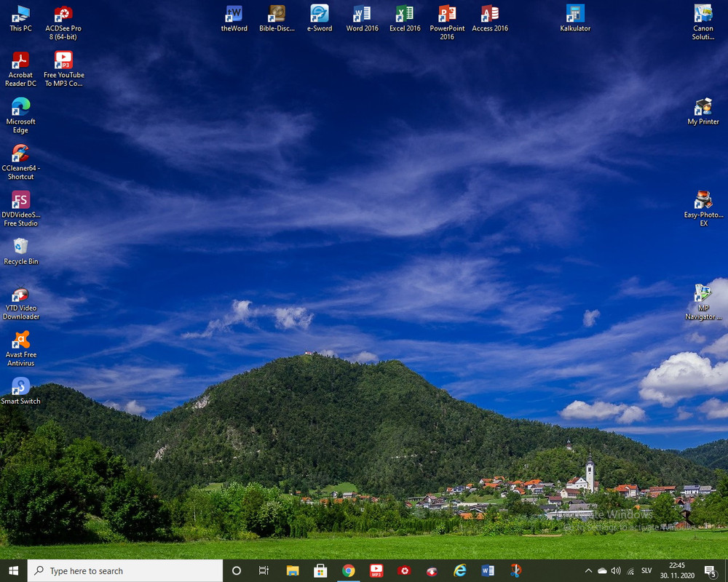This screenshot has width=728, height=582.
Task: Show hidden system tray icons
Action: pos(588,570)
